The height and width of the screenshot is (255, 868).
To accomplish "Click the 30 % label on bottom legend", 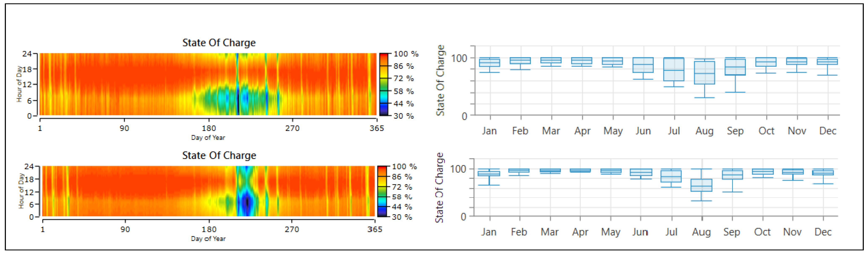I will [402, 217].
